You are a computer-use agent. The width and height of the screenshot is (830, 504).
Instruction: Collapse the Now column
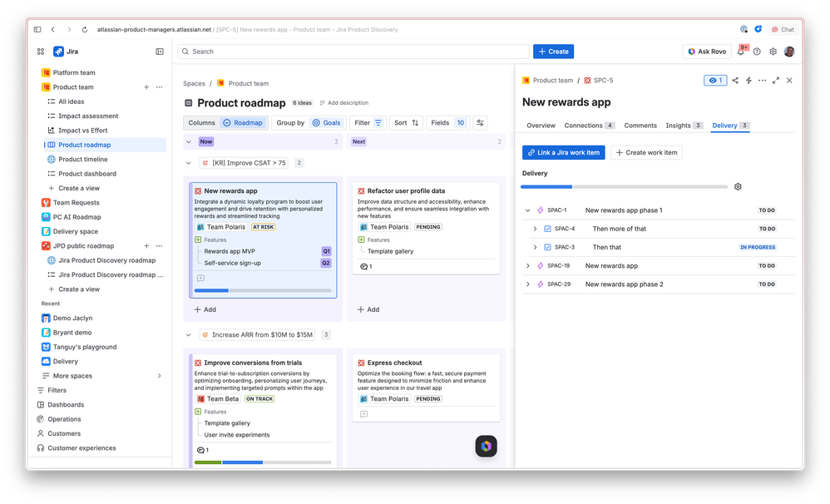189,141
